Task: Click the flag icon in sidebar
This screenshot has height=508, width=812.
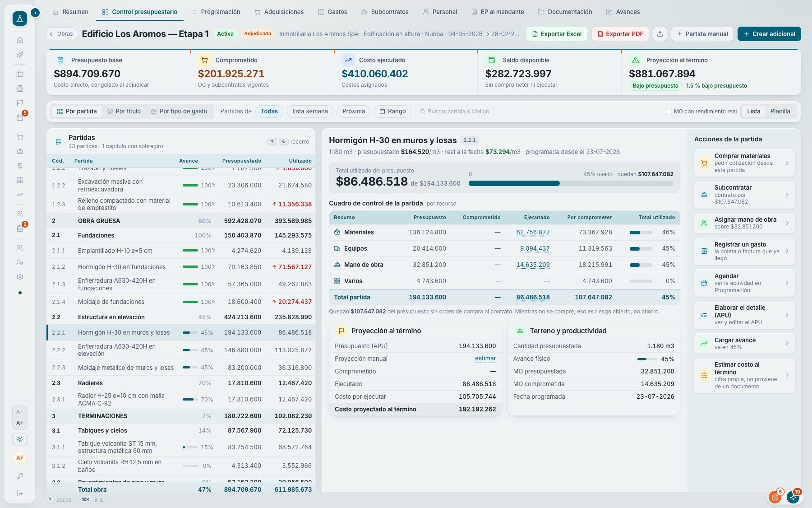Action: click(20, 103)
